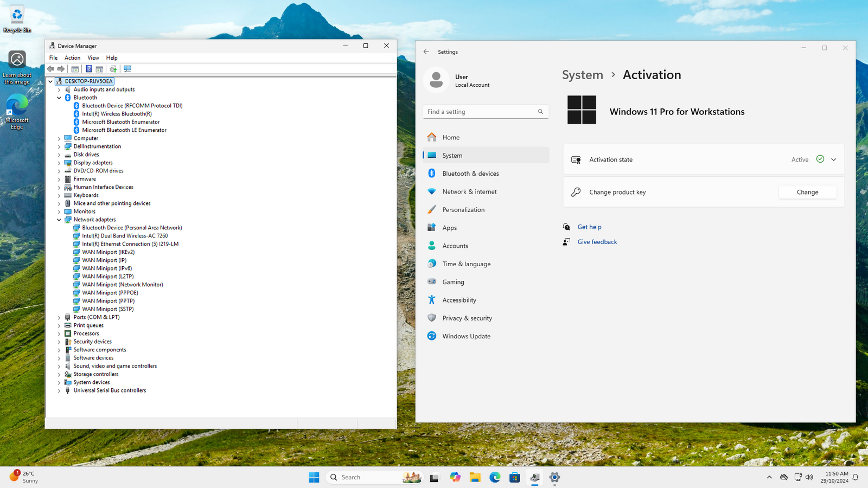Select WAN Miniport (L2TP) adapter
Image resolution: width=868 pixels, height=488 pixels.
click(x=108, y=277)
